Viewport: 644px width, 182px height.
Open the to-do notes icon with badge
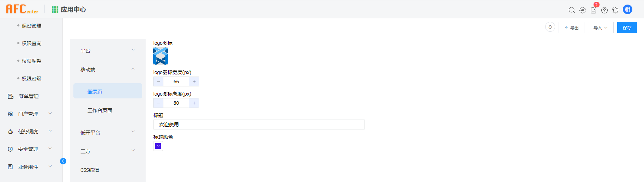coord(594,10)
